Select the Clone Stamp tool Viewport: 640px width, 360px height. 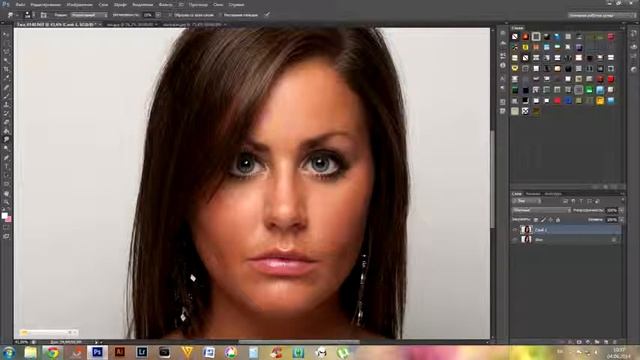[x=6, y=104]
